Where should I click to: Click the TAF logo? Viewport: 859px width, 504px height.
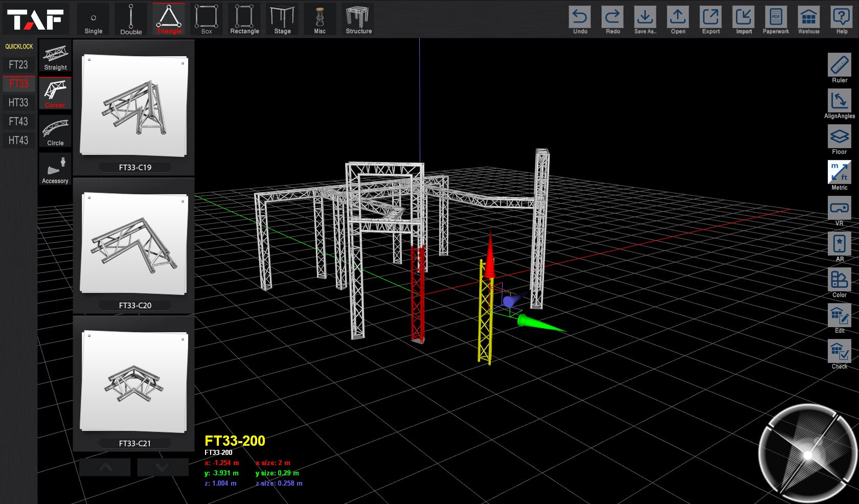point(36,19)
